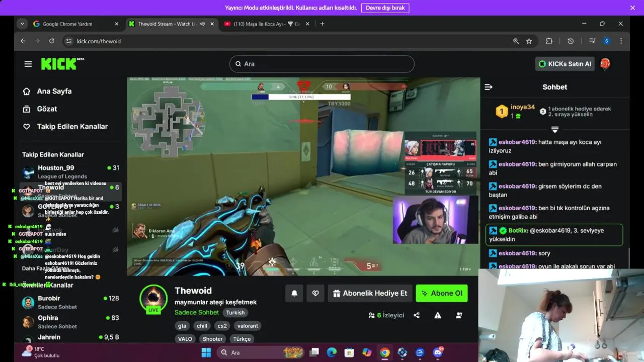This screenshot has width=644, height=362.
Task: Click Devre dışı bırak in the purple banner
Action: (385, 8)
